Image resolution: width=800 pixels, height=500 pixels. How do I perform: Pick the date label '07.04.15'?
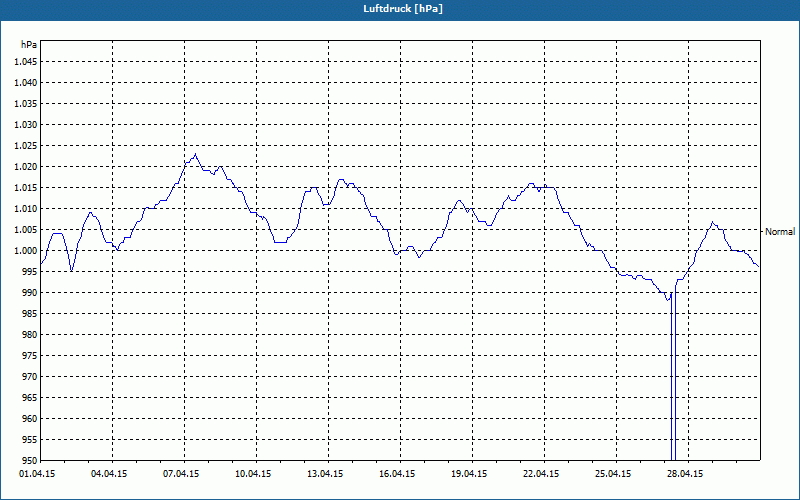181,474
